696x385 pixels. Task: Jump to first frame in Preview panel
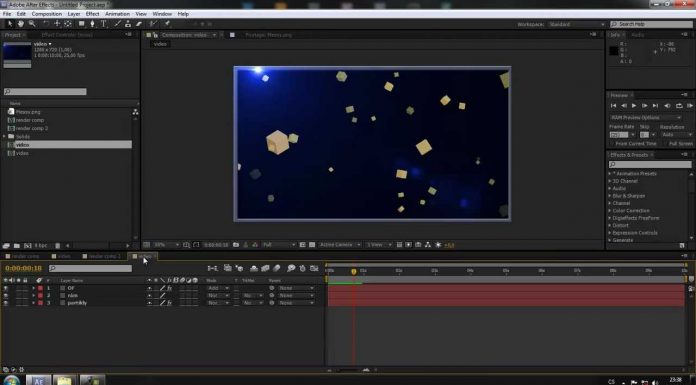[x=613, y=106]
